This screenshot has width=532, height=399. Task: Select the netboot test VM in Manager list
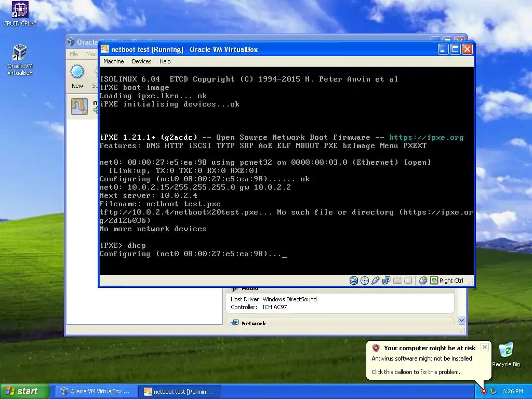point(83,107)
